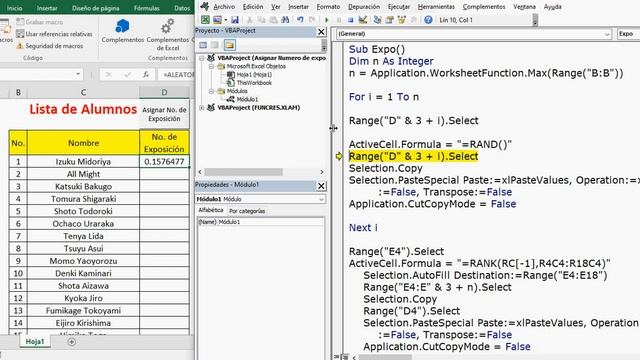Click the Asignar No. de Exposición button
The width and height of the screenshot is (640, 360).
[164, 114]
